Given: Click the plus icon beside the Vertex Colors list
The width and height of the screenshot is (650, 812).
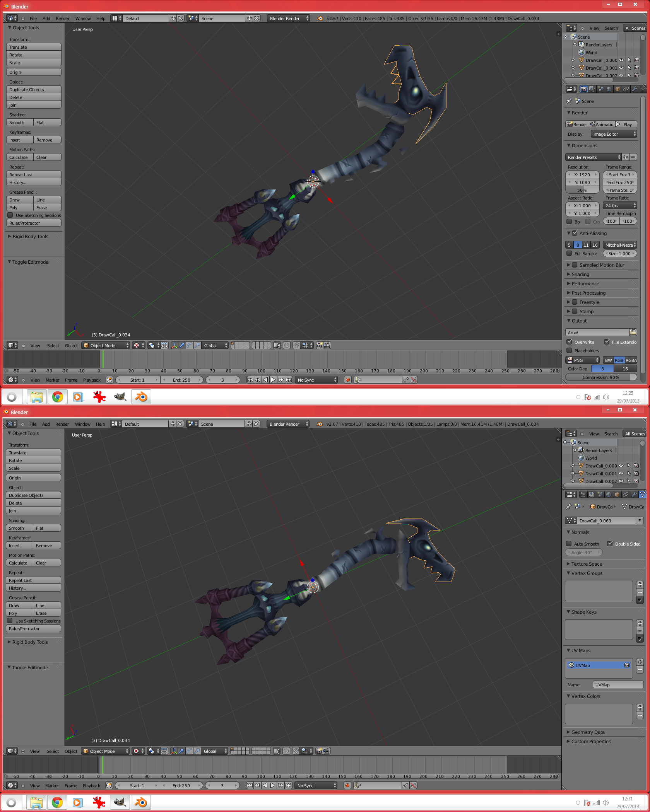Looking at the screenshot, I should point(640,708).
